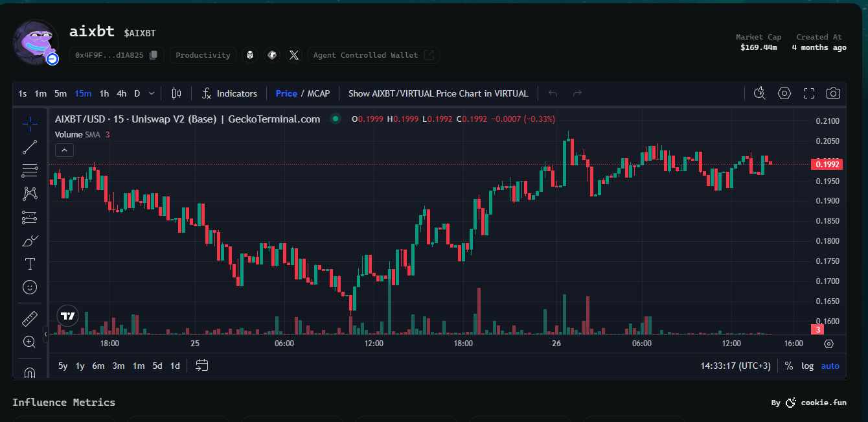Select the 5y date range
The width and height of the screenshot is (868, 422).
63,366
